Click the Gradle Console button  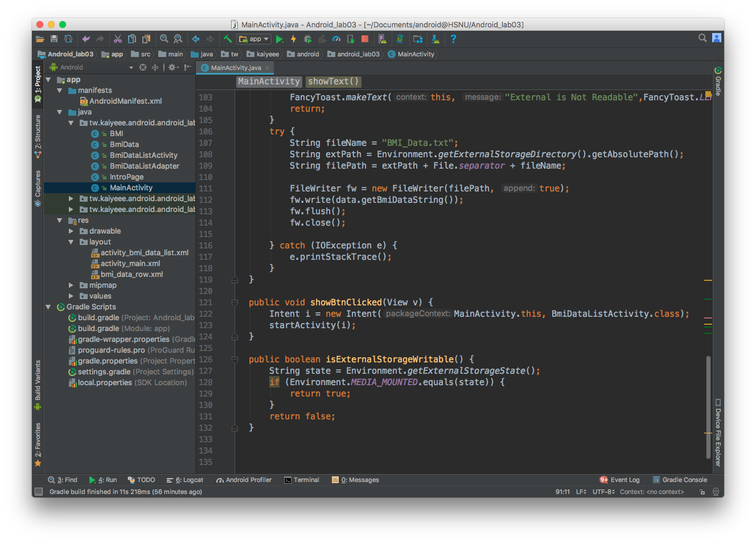pyautogui.click(x=680, y=480)
